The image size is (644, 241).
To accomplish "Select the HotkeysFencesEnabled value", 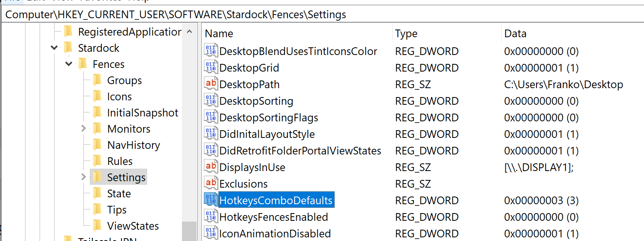I will (x=273, y=217).
